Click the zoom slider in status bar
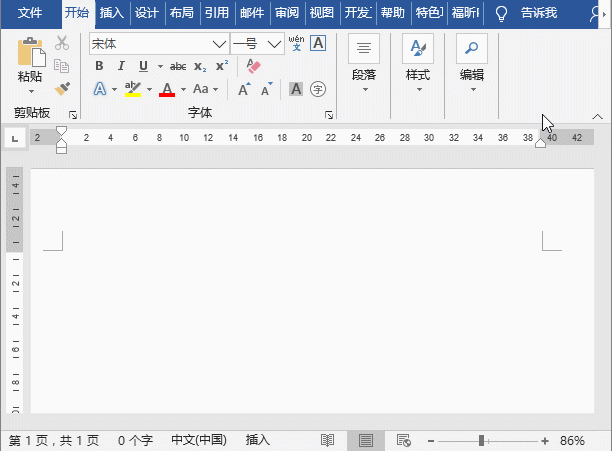 pyautogui.click(x=482, y=440)
